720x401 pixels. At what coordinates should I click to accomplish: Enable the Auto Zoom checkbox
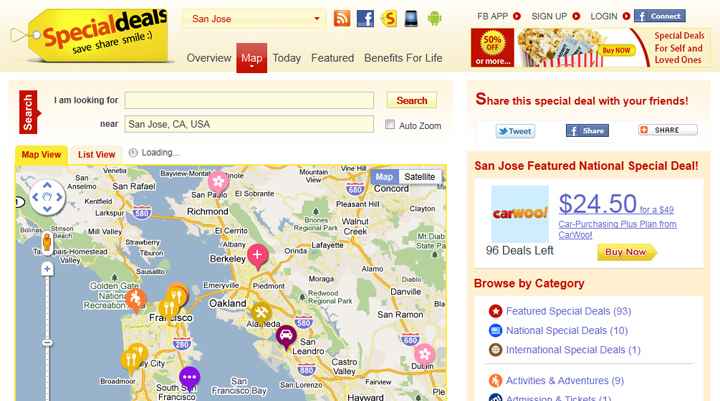tap(390, 124)
